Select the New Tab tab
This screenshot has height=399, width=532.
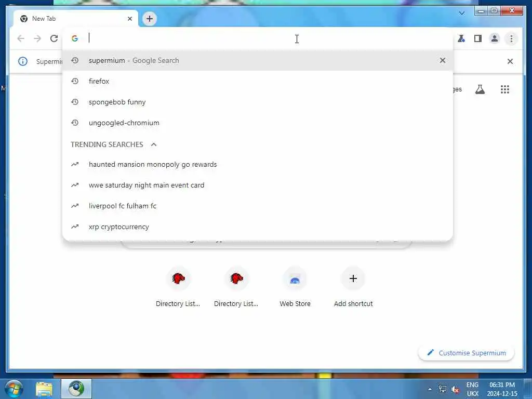coord(76,19)
